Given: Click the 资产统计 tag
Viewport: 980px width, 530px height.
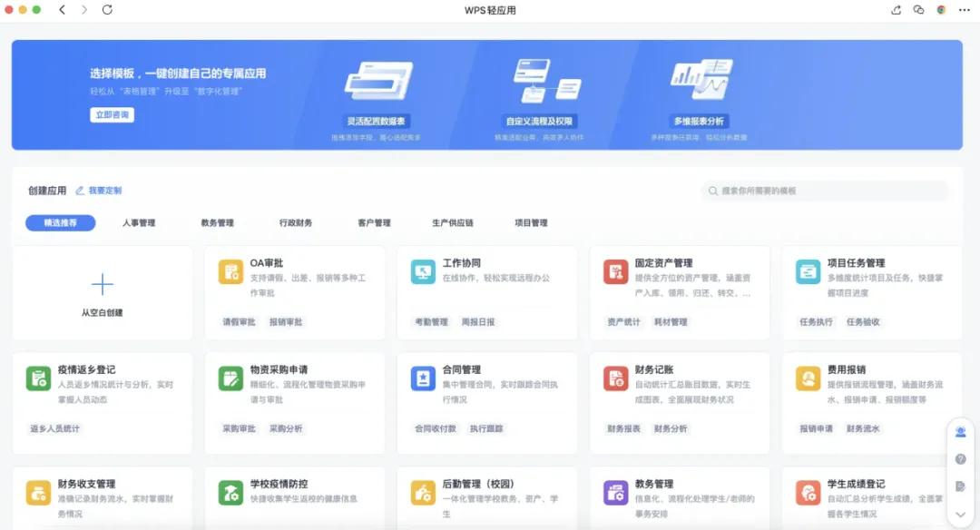Looking at the screenshot, I should [x=623, y=322].
